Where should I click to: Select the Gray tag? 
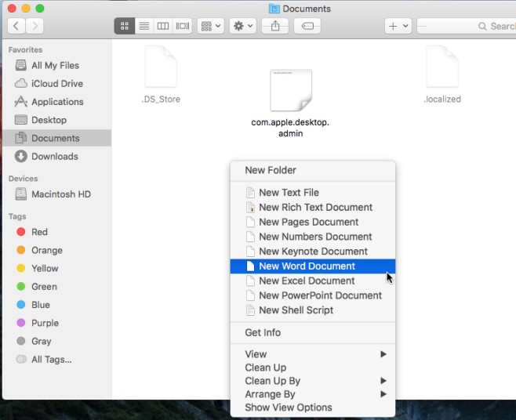coord(56,342)
